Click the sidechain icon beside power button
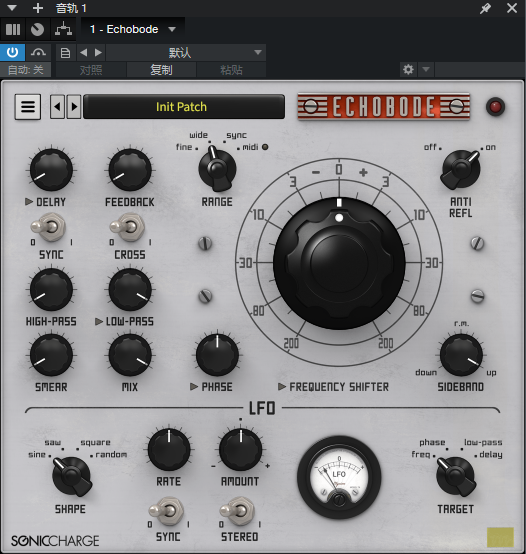Image resolution: width=526 pixels, height=554 pixels. [38, 53]
